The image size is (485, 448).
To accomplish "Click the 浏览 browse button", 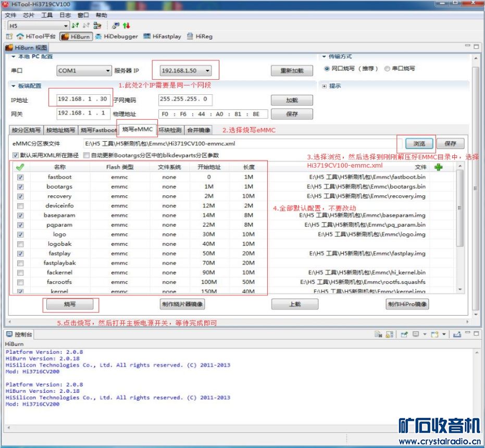I will (x=419, y=144).
